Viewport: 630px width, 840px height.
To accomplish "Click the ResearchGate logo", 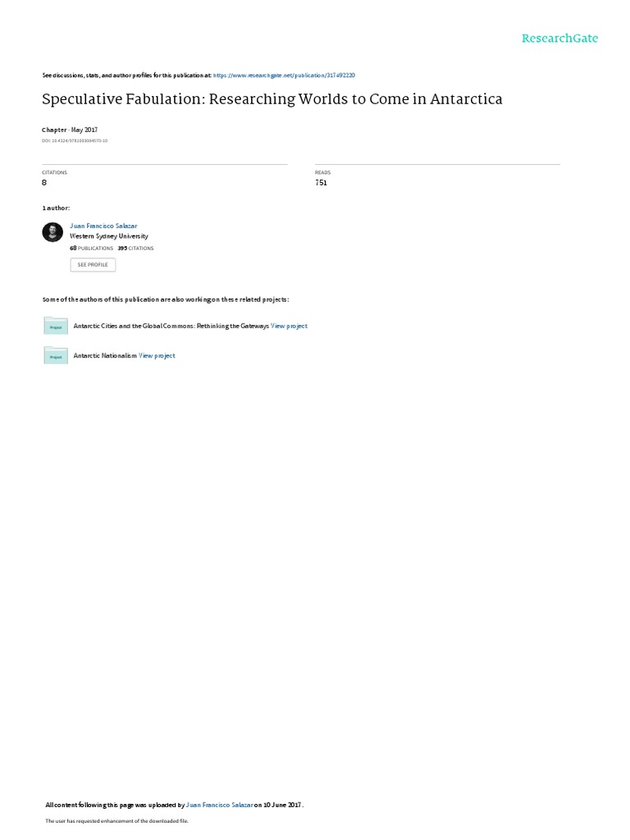I will (x=559, y=39).
